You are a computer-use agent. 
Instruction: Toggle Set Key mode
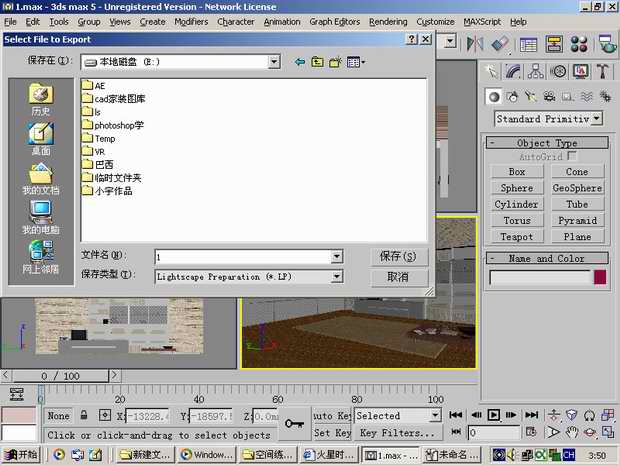coord(333,433)
